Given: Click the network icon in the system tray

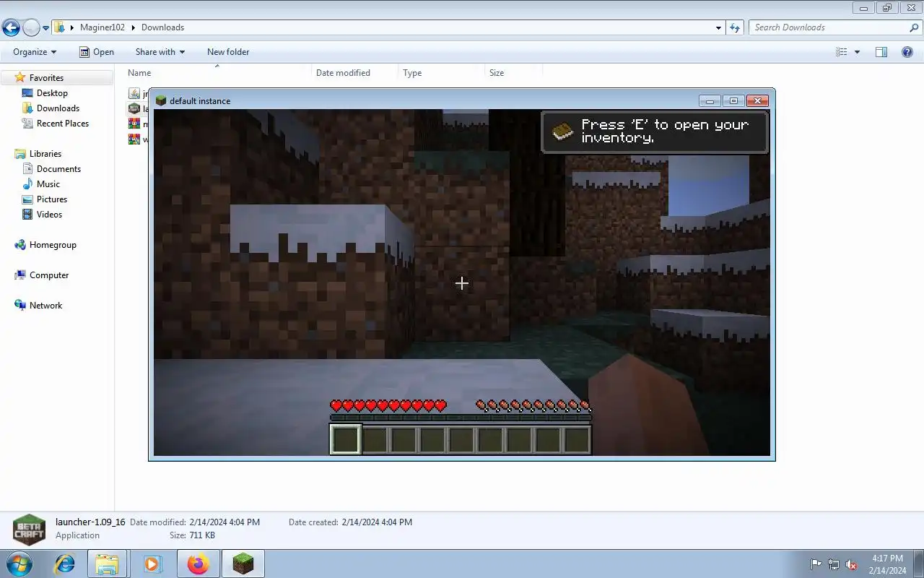Looking at the screenshot, I should (833, 564).
